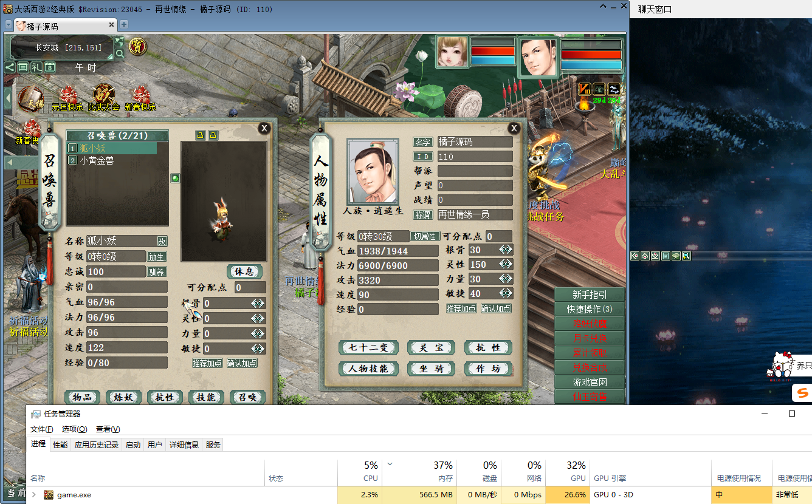Switch to the 性能 tab in Task Manager

point(60,444)
